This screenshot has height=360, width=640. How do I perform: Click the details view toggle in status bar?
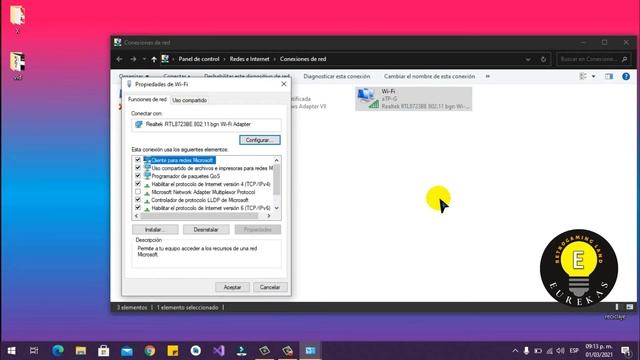coord(617,307)
